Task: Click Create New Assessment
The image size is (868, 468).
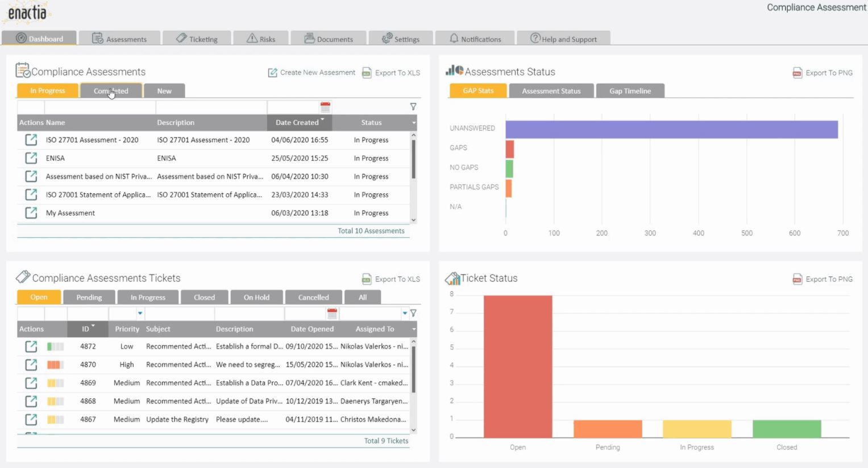Action: click(312, 72)
